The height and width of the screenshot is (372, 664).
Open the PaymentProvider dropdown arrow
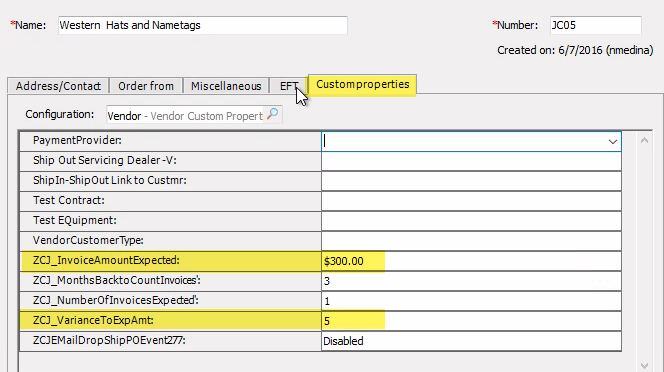(612, 142)
